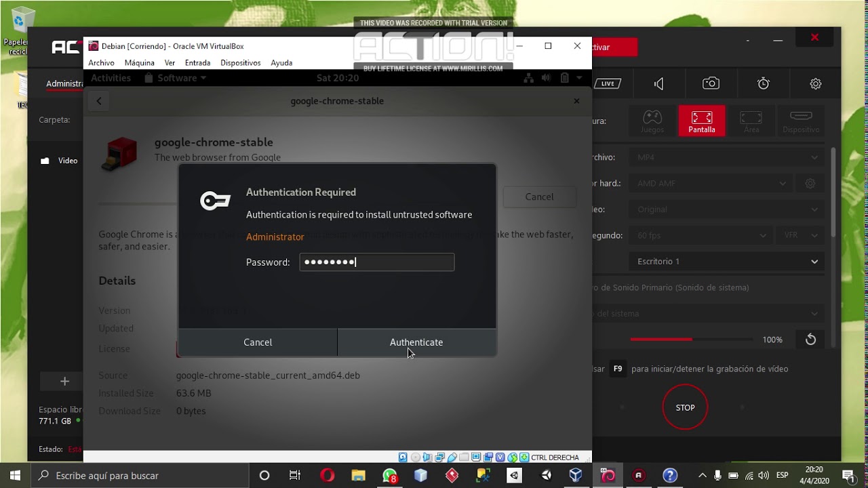This screenshot has height=488, width=868.
Task: Open the AMD AMF hardware encoder dropdown
Action: pos(711,183)
